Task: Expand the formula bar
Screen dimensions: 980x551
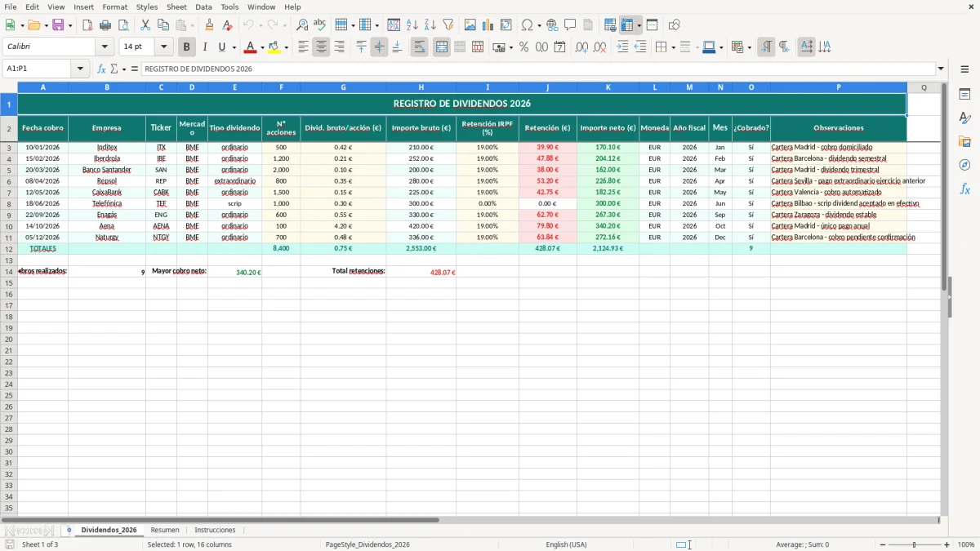Action: point(941,69)
